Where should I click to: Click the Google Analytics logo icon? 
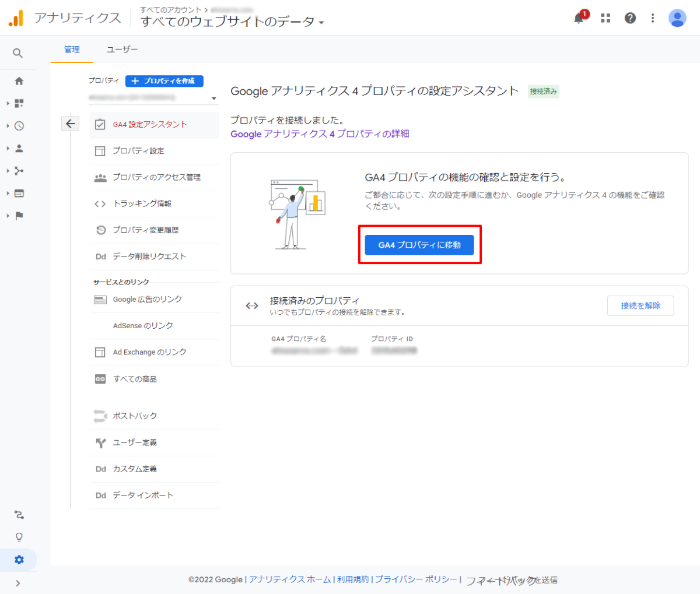pyautogui.click(x=16, y=18)
